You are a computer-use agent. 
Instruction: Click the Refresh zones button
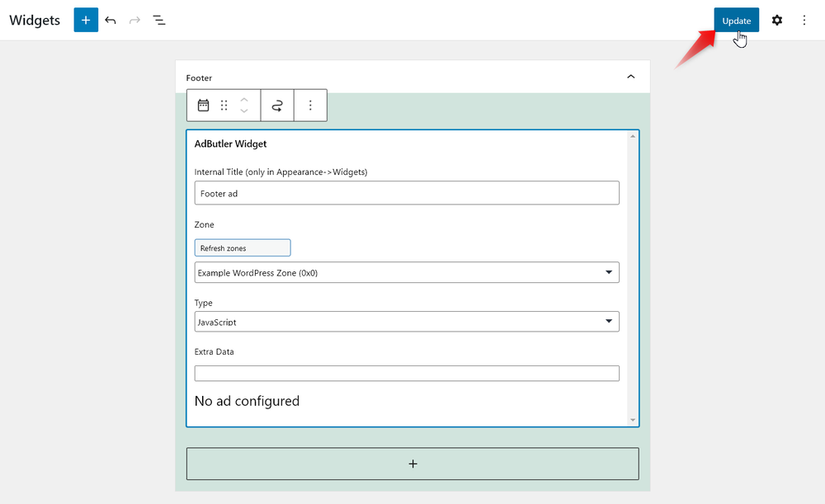[x=243, y=247]
